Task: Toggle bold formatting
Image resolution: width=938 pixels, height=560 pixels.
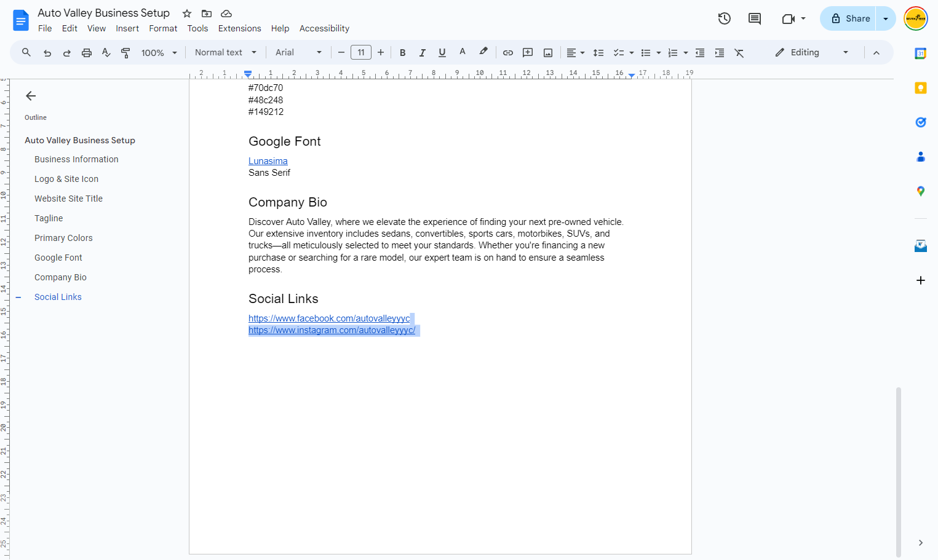Action: pos(403,53)
